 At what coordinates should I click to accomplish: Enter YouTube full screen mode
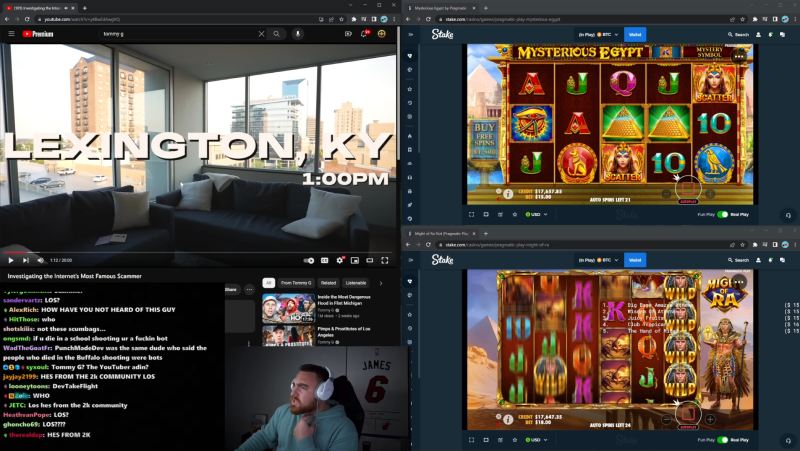coord(385,260)
